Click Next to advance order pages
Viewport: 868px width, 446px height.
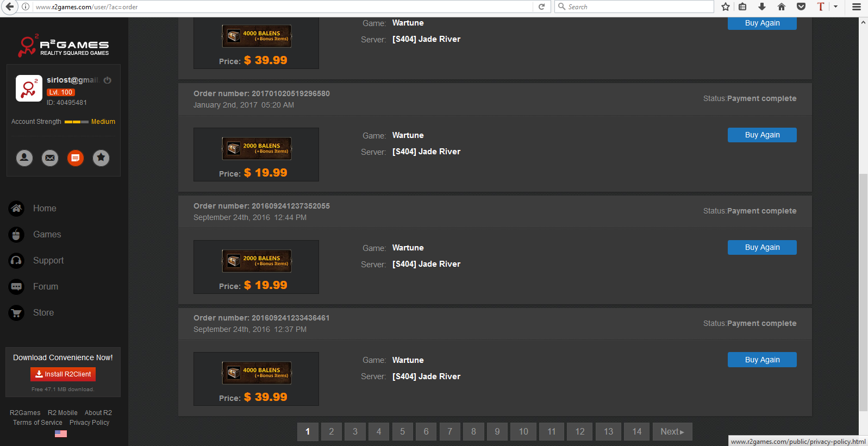pos(672,432)
